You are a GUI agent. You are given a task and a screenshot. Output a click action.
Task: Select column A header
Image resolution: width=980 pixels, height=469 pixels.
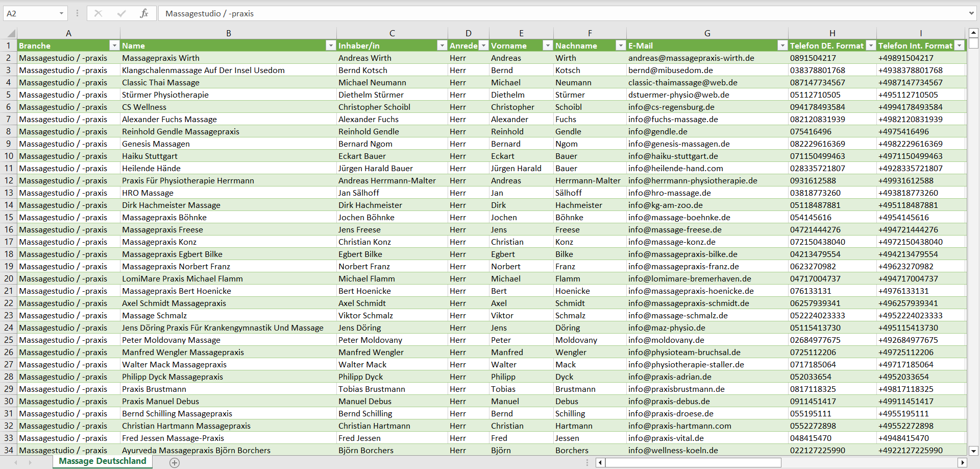68,33
